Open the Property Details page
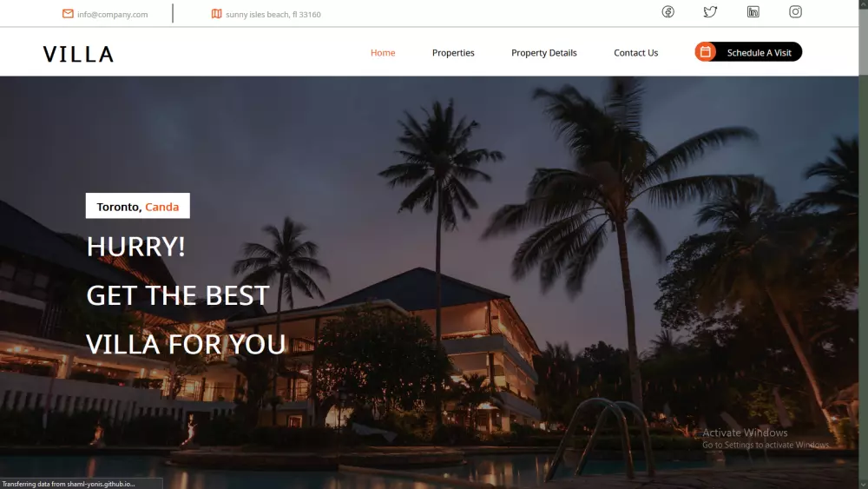This screenshot has height=489, width=868. pyautogui.click(x=544, y=53)
